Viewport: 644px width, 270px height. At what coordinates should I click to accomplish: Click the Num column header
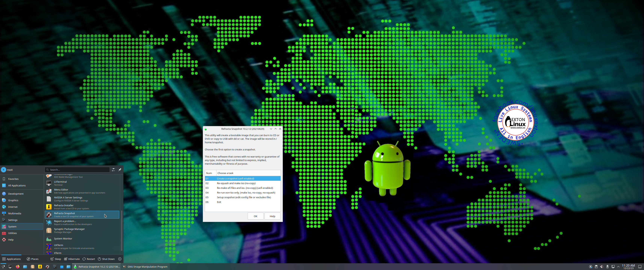[210, 173]
